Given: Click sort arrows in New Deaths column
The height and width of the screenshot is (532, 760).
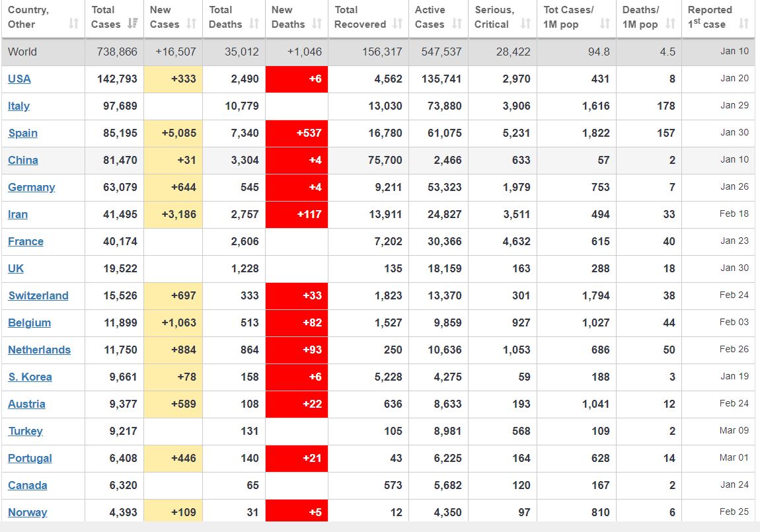Looking at the screenshot, I should [317, 24].
